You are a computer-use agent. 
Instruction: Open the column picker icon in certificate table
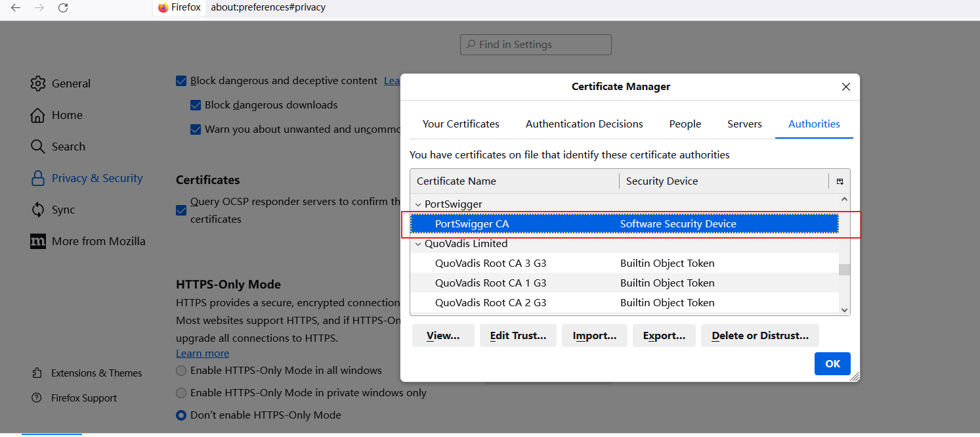[840, 181]
